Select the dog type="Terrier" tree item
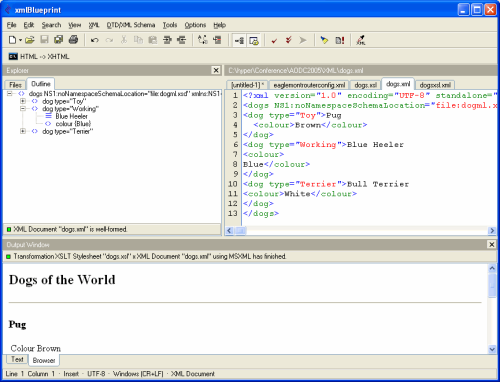 click(68, 131)
